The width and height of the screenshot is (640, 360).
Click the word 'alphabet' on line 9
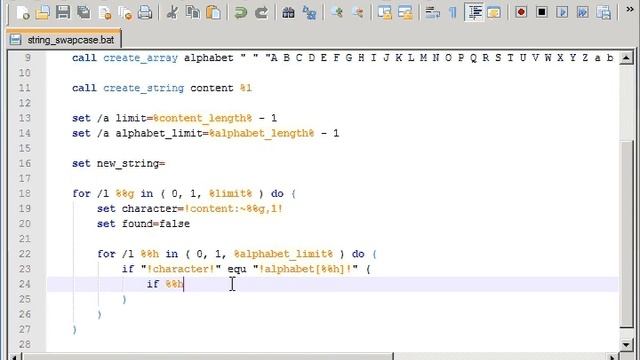point(209,58)
